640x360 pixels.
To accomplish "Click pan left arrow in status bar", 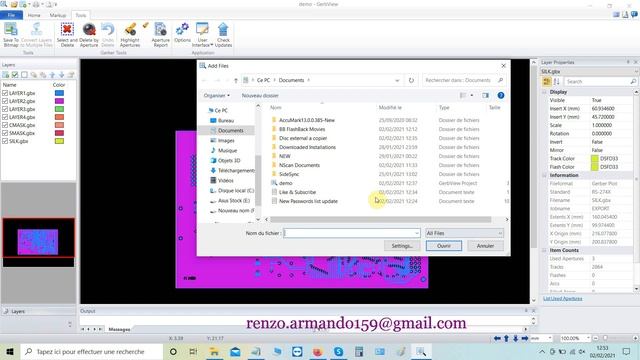I will click(x=497, y=338).
